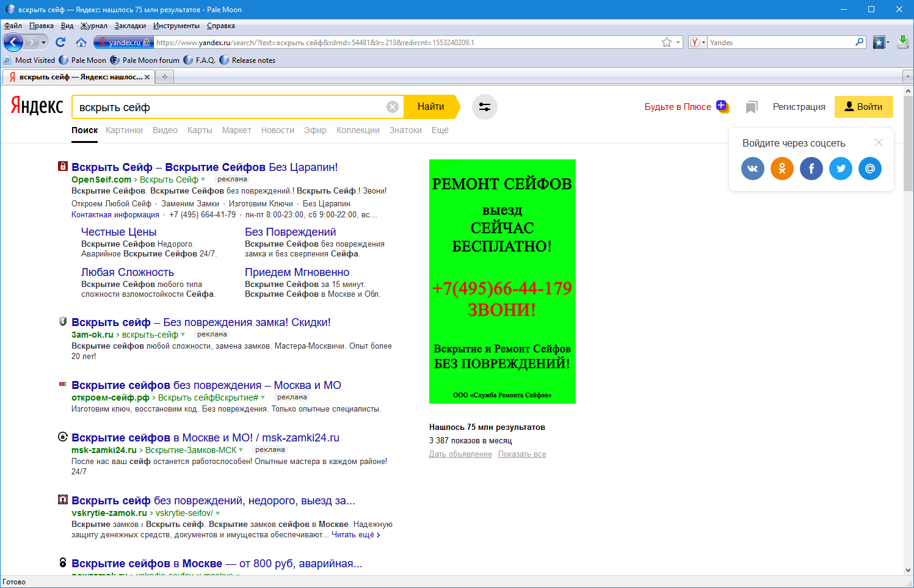Screen dimensions: 914x588
Task: Expand the откроем-сейф.рф result options arrow
Action: pyautogui.click(x=263, y=397)
